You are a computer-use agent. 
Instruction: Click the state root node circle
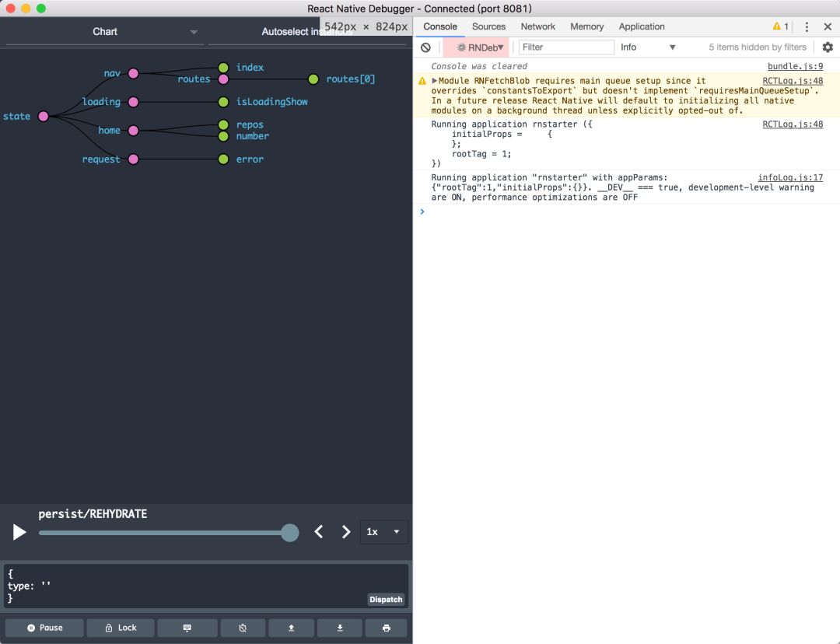click(x=44, y=116)
